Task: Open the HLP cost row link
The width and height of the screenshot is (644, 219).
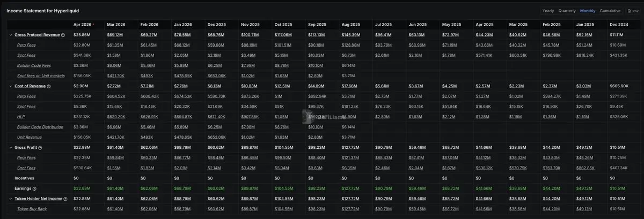Action: [x=21, y=117]
